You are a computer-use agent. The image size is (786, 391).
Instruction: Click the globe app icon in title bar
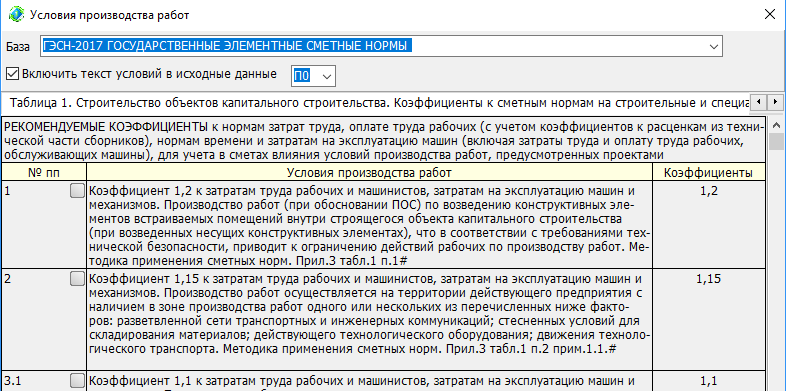click(x=16, y=15)
